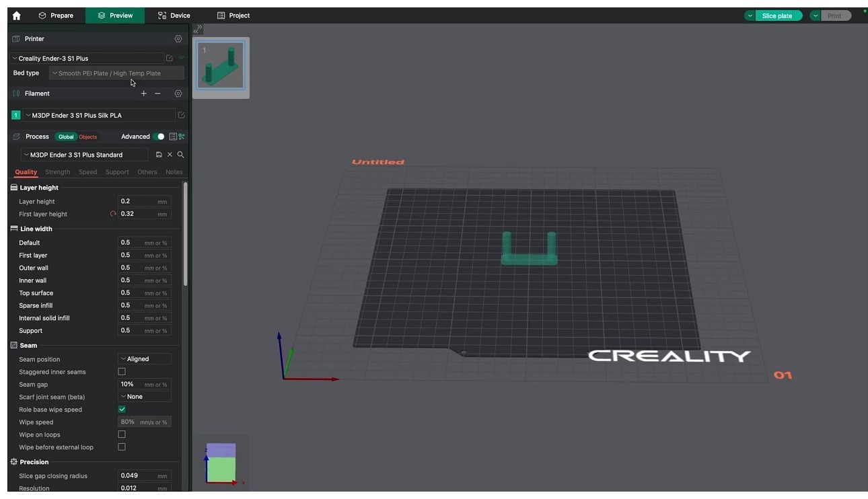Open the M3DP Ender 3 S1 Plus Standard process dropdown

tap(85, 155)
